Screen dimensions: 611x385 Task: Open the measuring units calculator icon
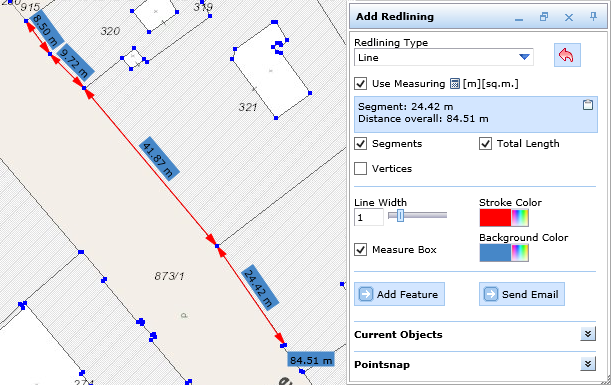[454, 83]
